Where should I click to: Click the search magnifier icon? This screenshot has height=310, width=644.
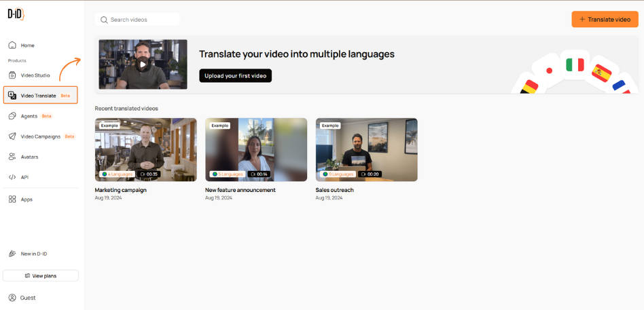(105, 20)
